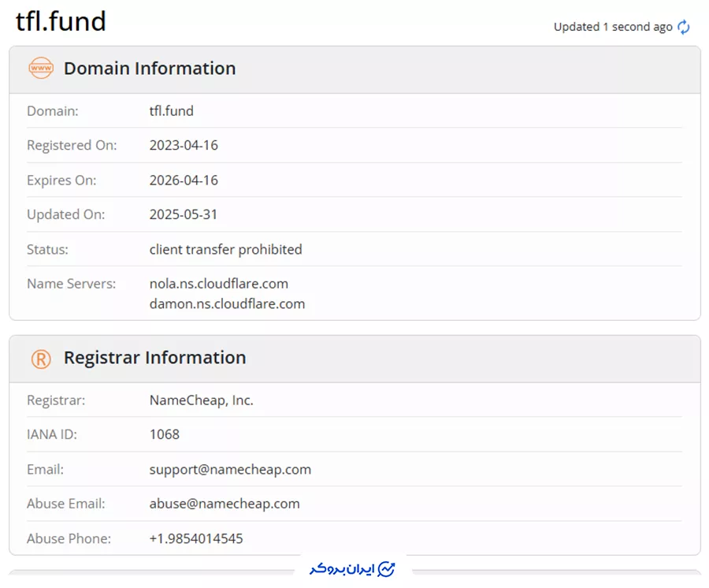The image size is (709, 588).
Task: Click the 'Abuse Email:' label
Action: point(66,504)
